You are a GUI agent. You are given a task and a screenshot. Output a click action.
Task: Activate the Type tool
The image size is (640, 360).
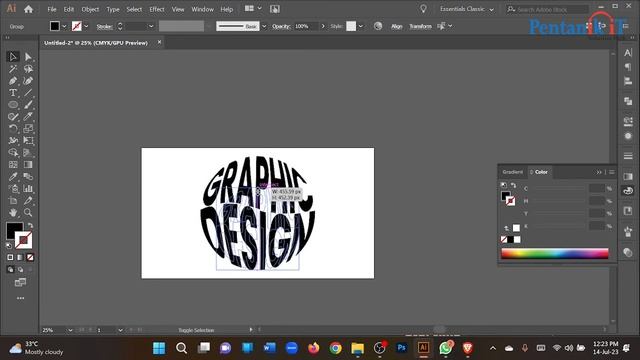[13, 93]
